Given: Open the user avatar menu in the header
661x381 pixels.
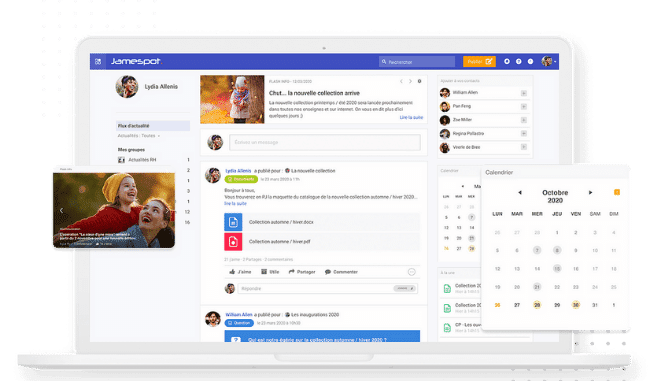Looking at the screenshot, I should (548, 62).
